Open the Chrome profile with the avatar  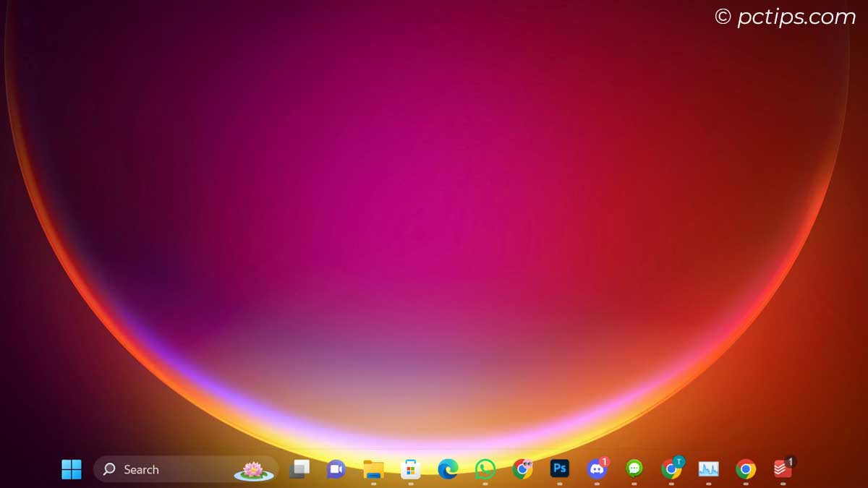pos(524,469)
